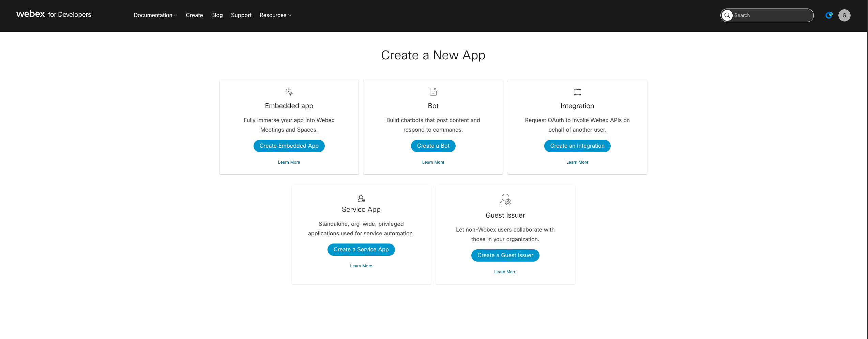Open Learn More under Guest Issuer
Viewport: 868px width, 339px height.
coord(505,272)
